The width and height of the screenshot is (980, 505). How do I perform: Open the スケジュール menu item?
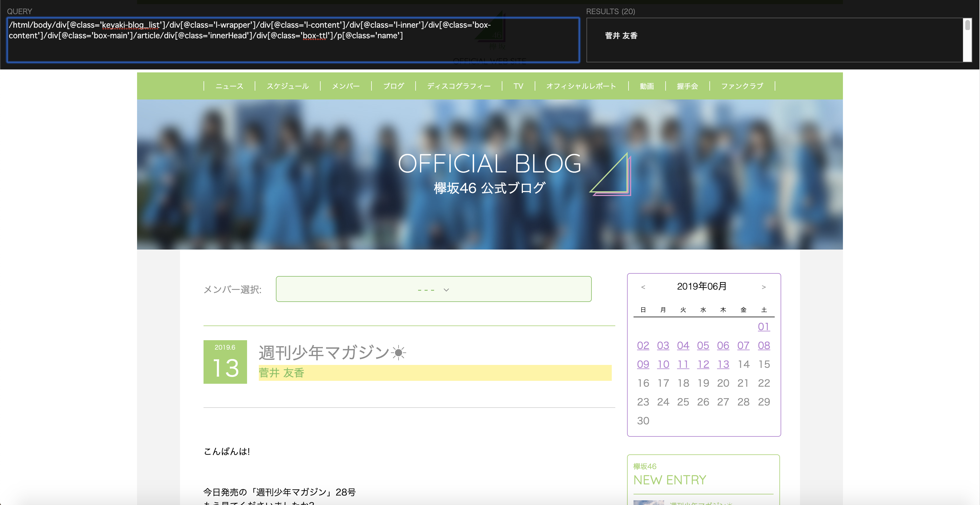pos(288,86)
